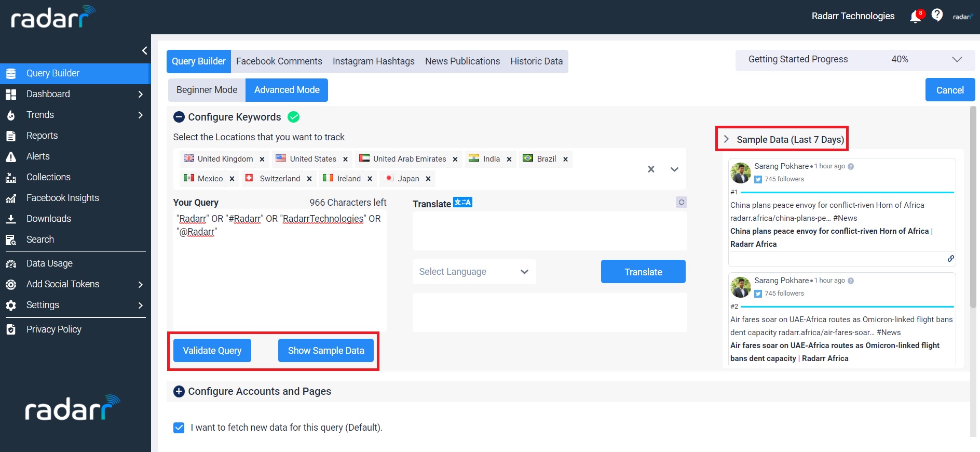Switch to Beginner Mode

pos(207,90)
